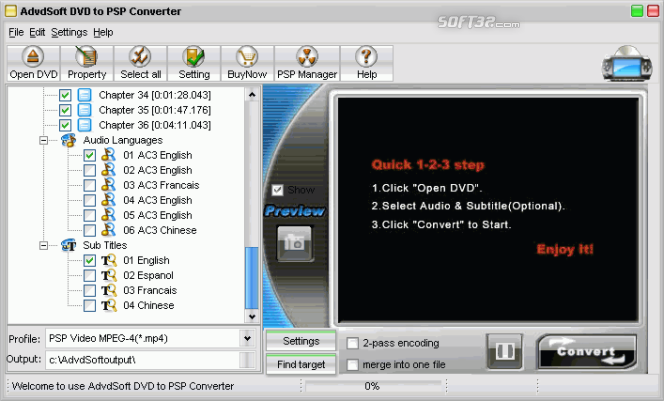Click the 0% progress bar
The height and width of the screenshot is (401, 664).
pyautogui.click(x=373, y=386)
